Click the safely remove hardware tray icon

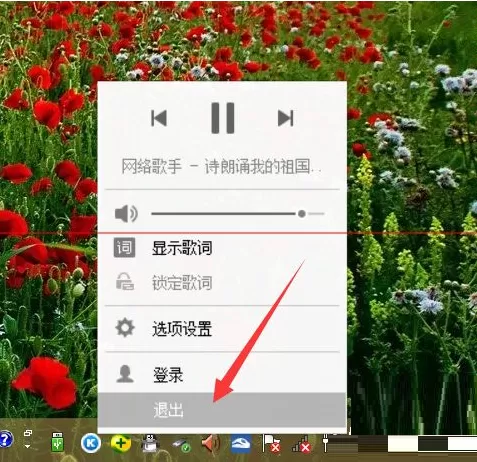point(181,445)
